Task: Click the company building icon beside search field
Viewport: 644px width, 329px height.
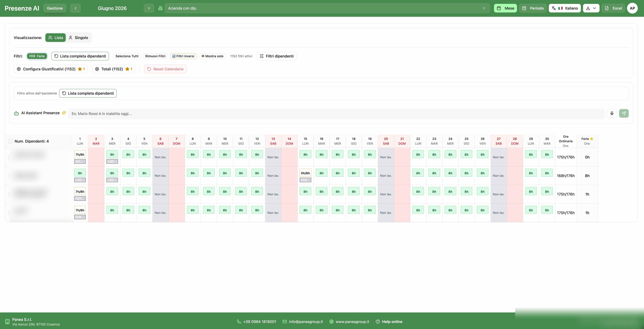Action: tap(160, 8)
